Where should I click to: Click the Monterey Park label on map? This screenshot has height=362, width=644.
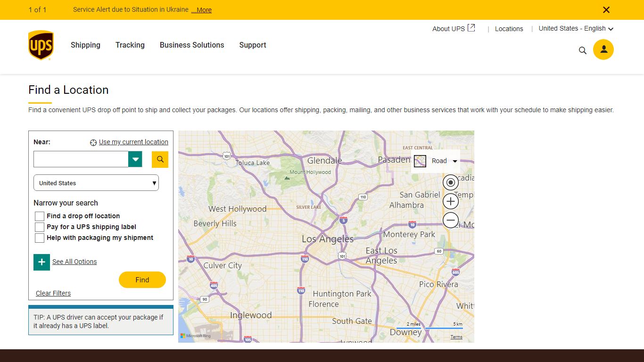[409, 234]
